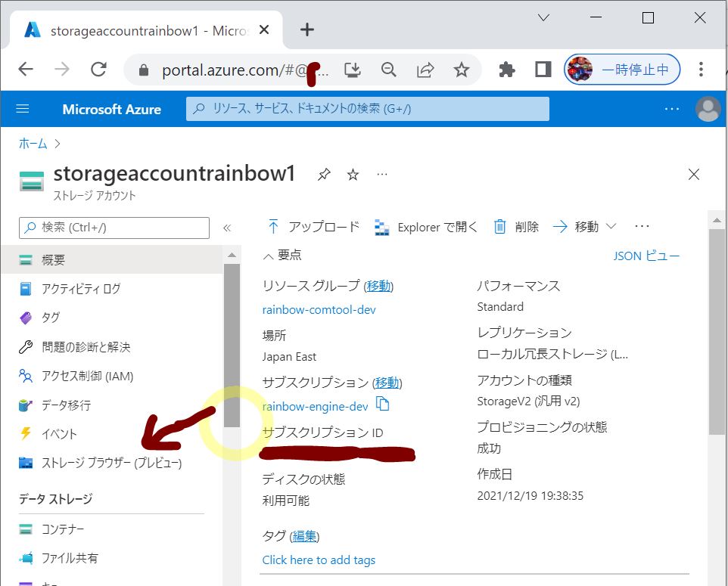Click here to add tags link
728x586 pixels.
click(x=319, y=560)
